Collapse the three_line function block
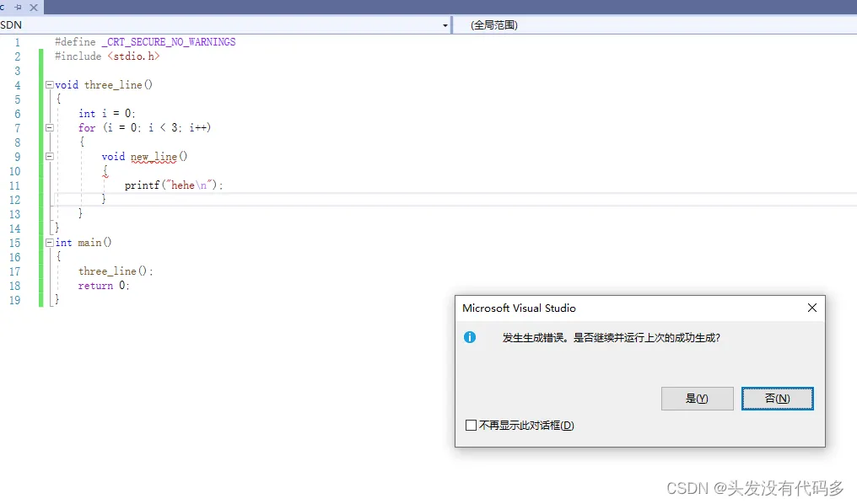857x504 pixels. [x=49, y=85]
